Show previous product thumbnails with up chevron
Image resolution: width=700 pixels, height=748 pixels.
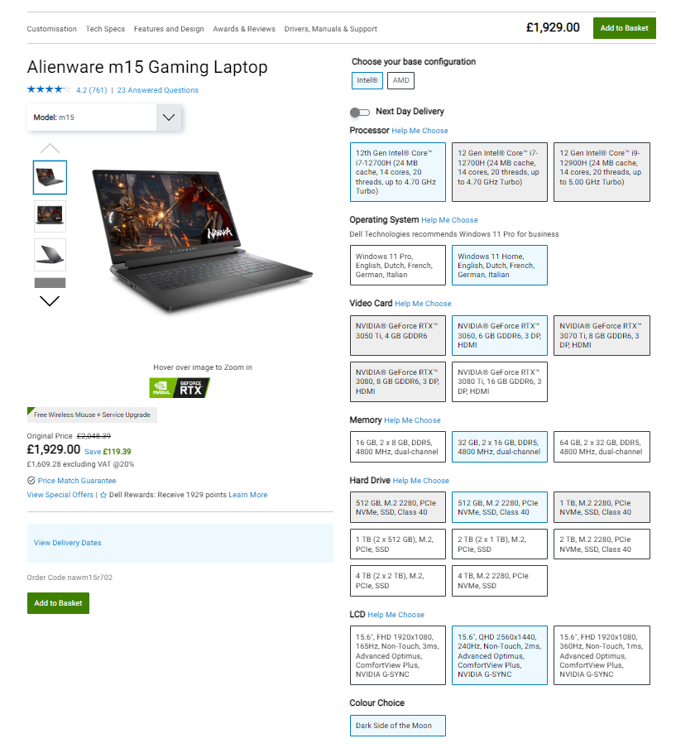[50, 148]
